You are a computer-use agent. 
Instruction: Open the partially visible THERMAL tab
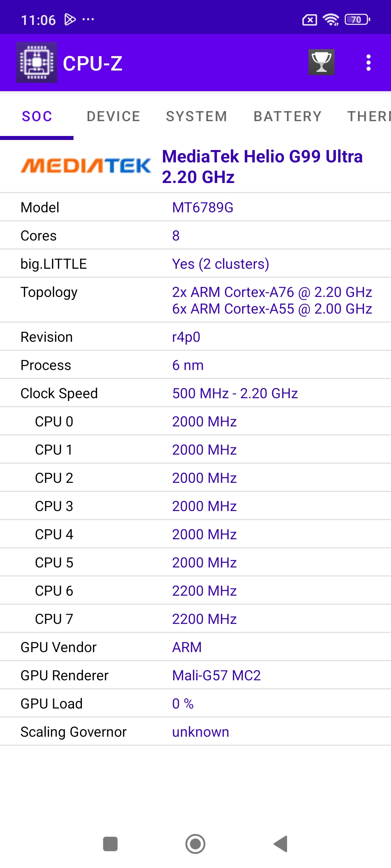tap(369, 116)
